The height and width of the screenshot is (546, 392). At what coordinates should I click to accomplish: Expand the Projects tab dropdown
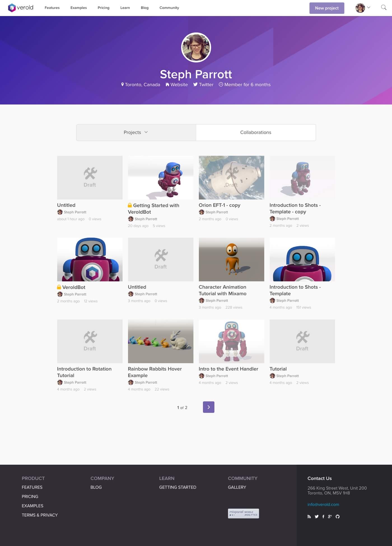click(x=136, y=132)
